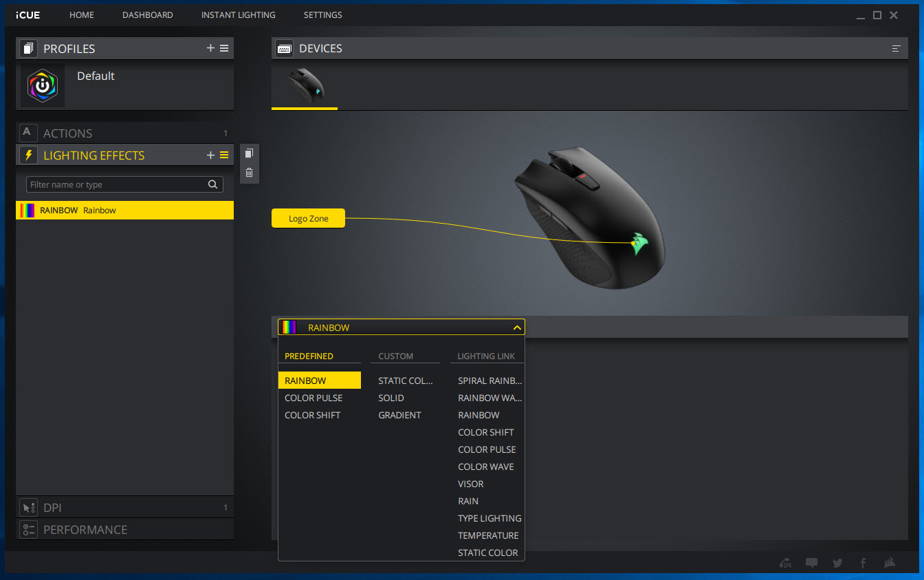The height and width of the screenshot is (580, 924).
Task: Choose predefined COLOR PULSE effect
Action: tap(313, 398)
